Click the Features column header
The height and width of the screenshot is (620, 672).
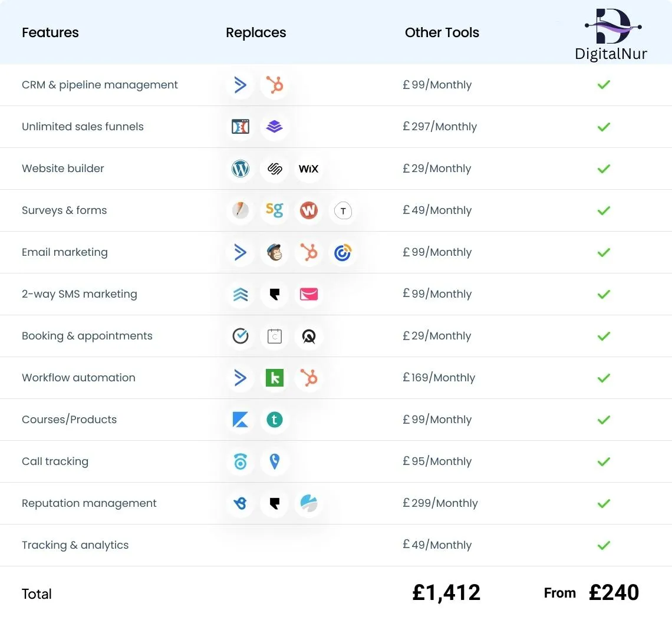pyautogui.click(x=50, y=32)
